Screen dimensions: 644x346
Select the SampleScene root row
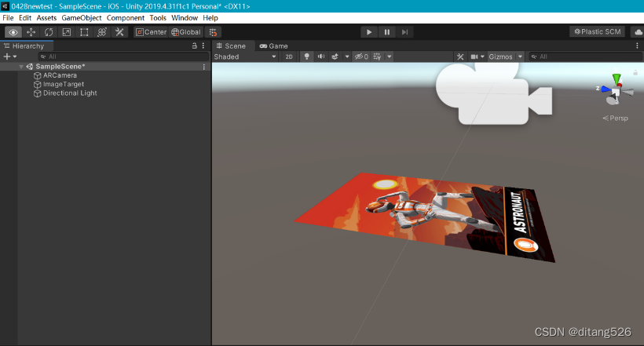105,67
